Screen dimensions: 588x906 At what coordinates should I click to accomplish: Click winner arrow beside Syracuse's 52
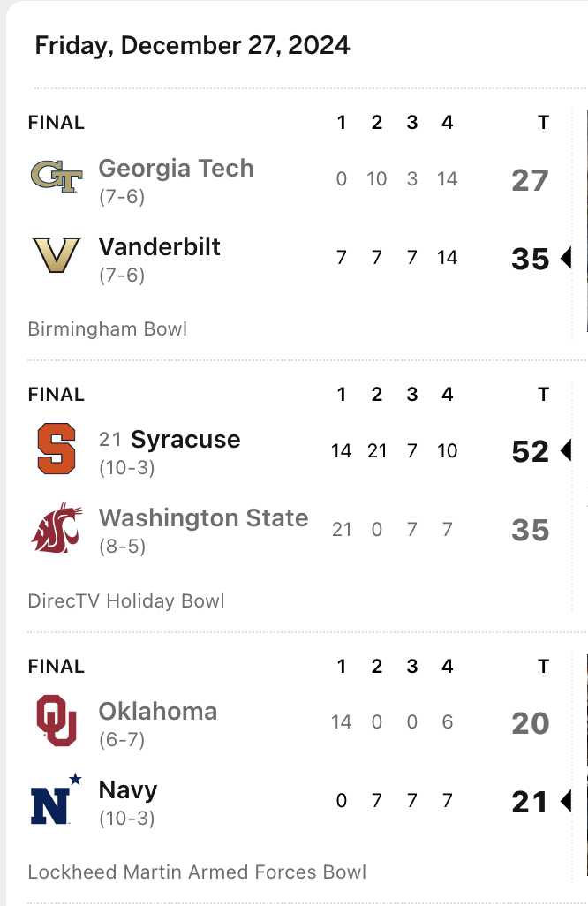point(566,450)
